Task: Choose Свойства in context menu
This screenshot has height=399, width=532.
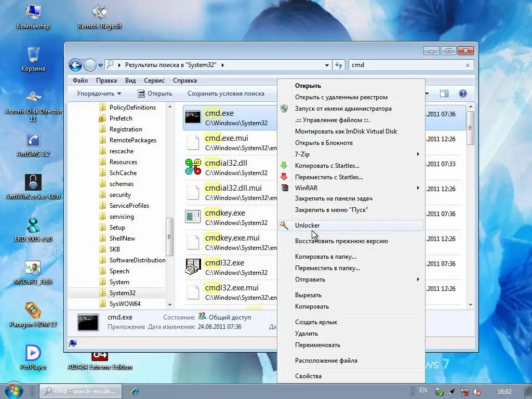Action: [351, 376]
